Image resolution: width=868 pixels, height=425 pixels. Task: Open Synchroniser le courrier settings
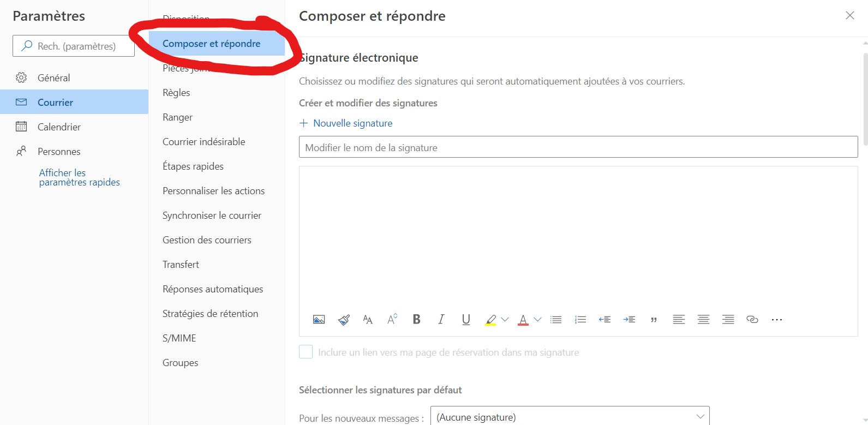pos(217,216)
